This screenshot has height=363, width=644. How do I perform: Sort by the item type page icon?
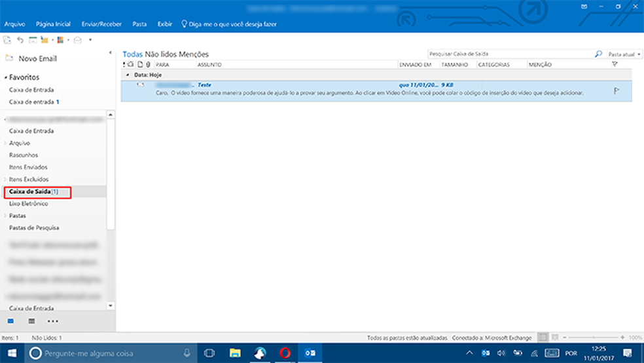[x=141, y=65]
